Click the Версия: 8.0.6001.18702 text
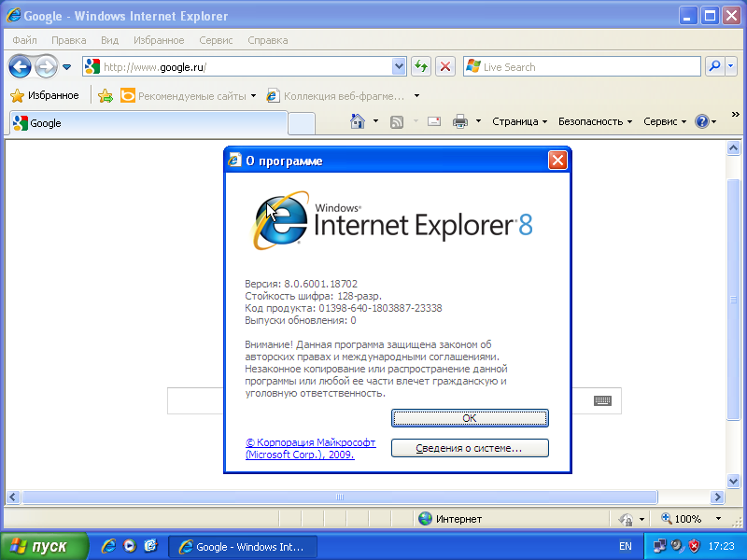The height and width of the screenshot is (560, 747). 301,284
